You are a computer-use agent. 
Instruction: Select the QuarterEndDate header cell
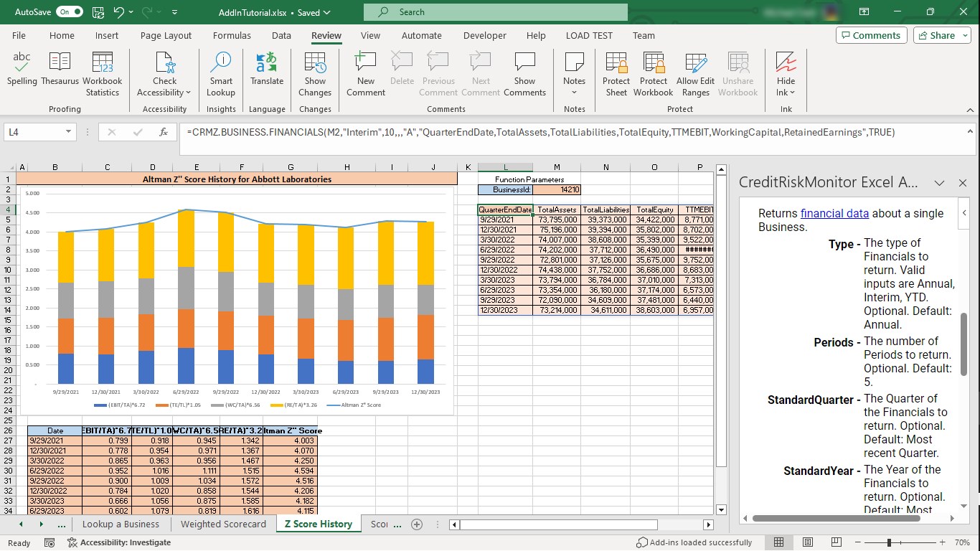click(x=505, y=209)
